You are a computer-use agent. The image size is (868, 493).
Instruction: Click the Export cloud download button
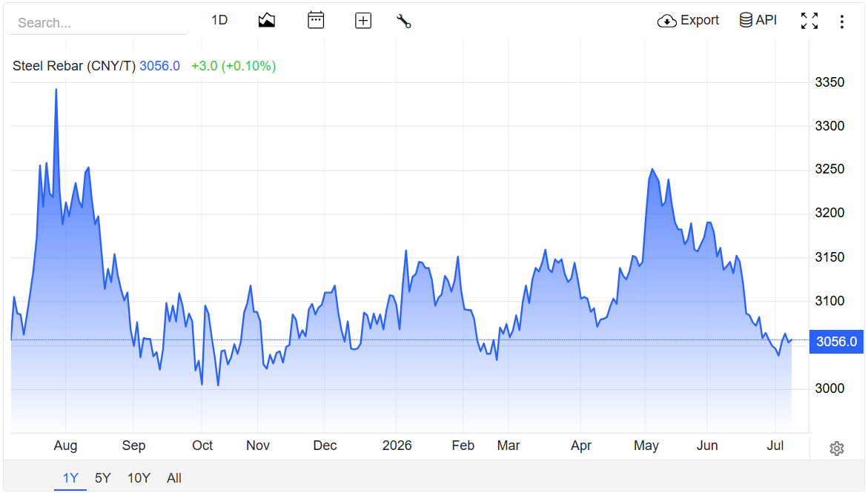point(688,21)
